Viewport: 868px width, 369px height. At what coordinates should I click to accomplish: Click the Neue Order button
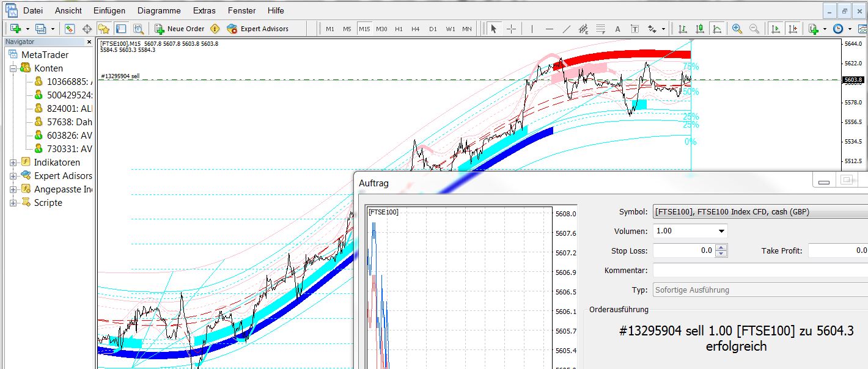point(179,29)
